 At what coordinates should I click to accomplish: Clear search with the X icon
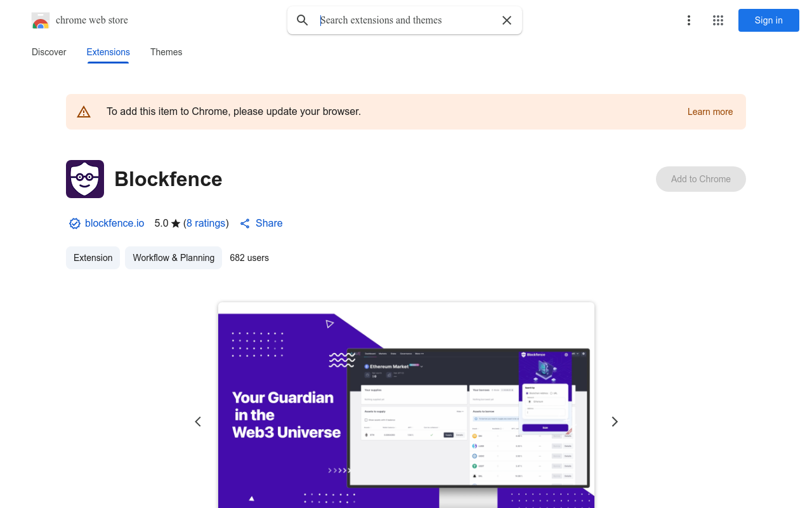click(x=507, y=20)
